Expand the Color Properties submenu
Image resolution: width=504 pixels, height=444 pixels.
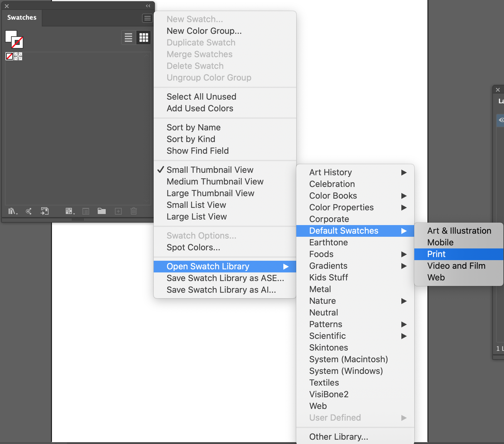click(x=355, y=207)
